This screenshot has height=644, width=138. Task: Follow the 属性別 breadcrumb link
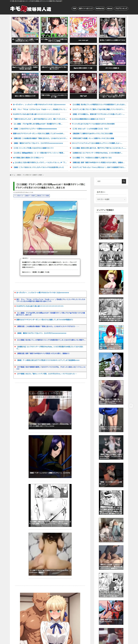(19, 175)
